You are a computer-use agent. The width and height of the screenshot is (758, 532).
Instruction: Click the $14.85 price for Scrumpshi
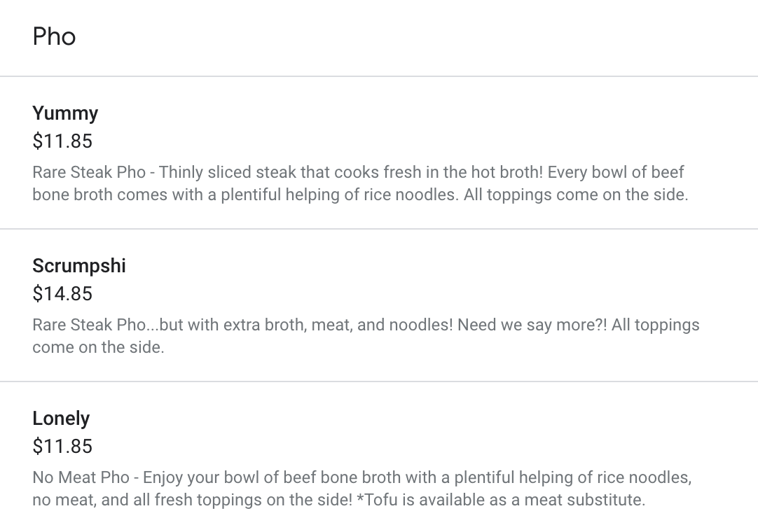click(x=62, y=294)
